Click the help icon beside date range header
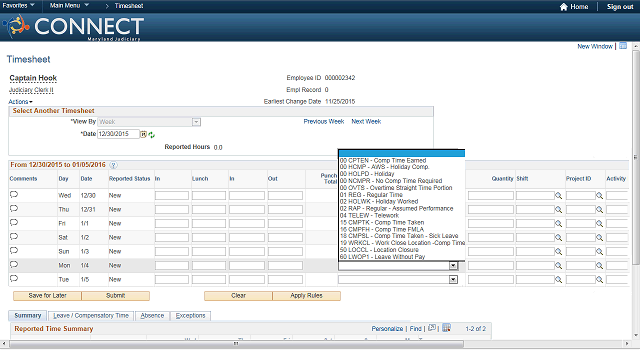This screenshot has width=640, height=360. coord(113,165)
